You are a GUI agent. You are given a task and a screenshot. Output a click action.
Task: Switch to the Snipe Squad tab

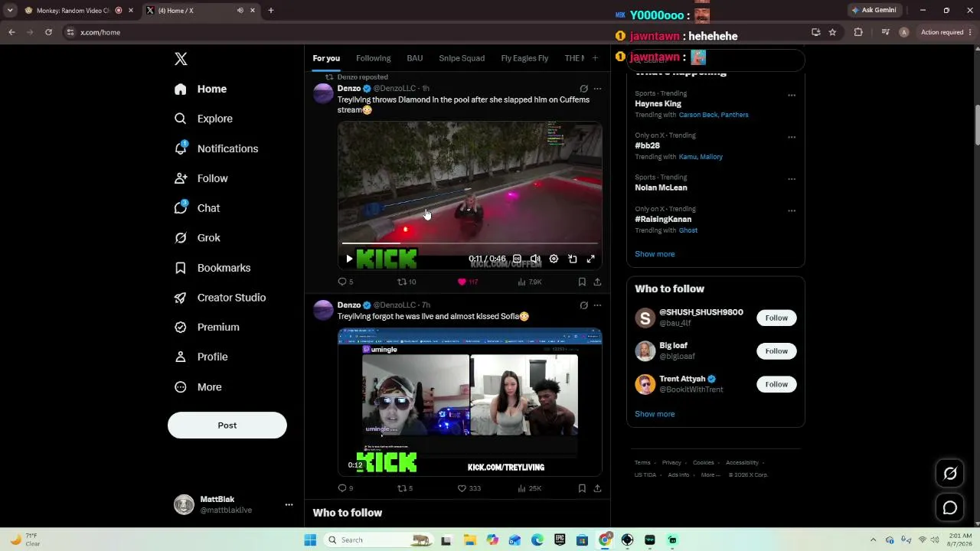coord(462,58)
